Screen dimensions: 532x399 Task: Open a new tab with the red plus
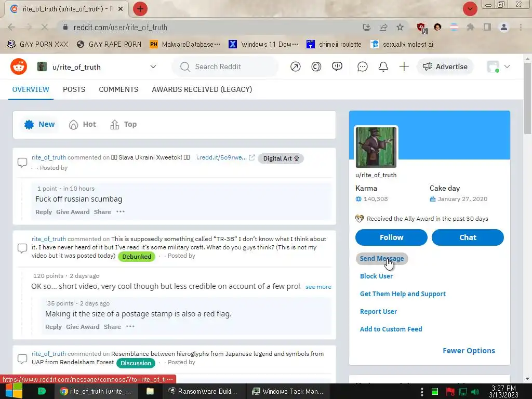pos(140,9)
